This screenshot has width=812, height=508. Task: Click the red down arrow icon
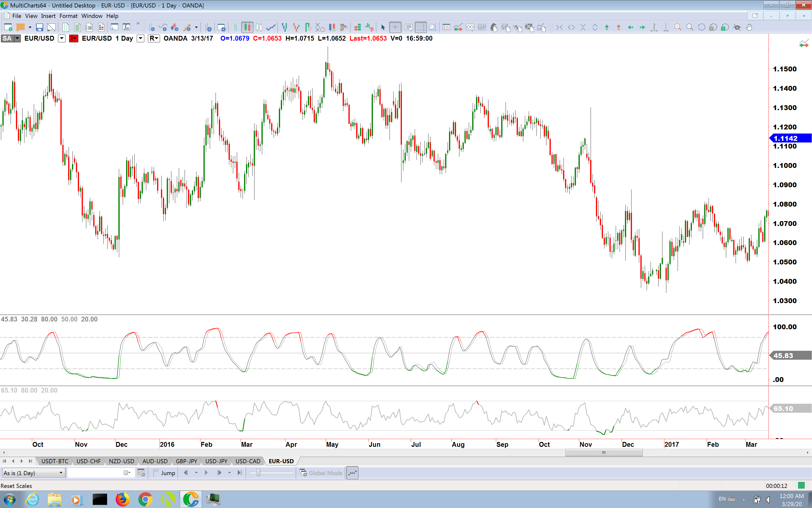point(618,27)
